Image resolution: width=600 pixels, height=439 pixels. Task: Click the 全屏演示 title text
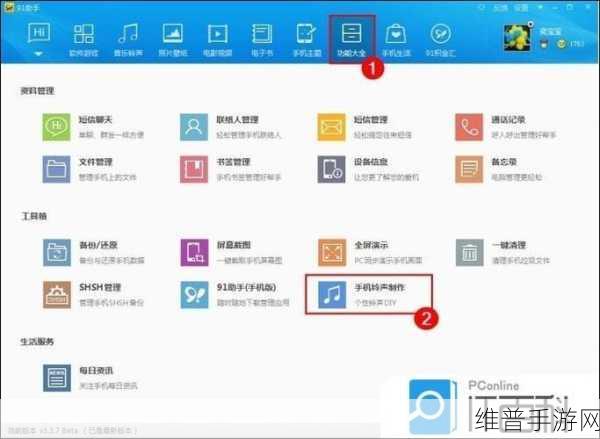371,245
